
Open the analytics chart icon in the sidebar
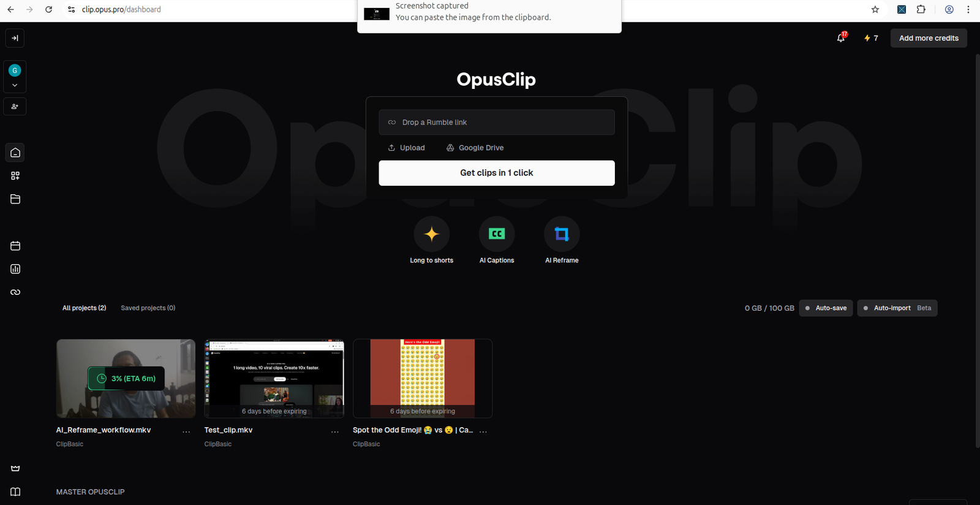tap(15, 269)
